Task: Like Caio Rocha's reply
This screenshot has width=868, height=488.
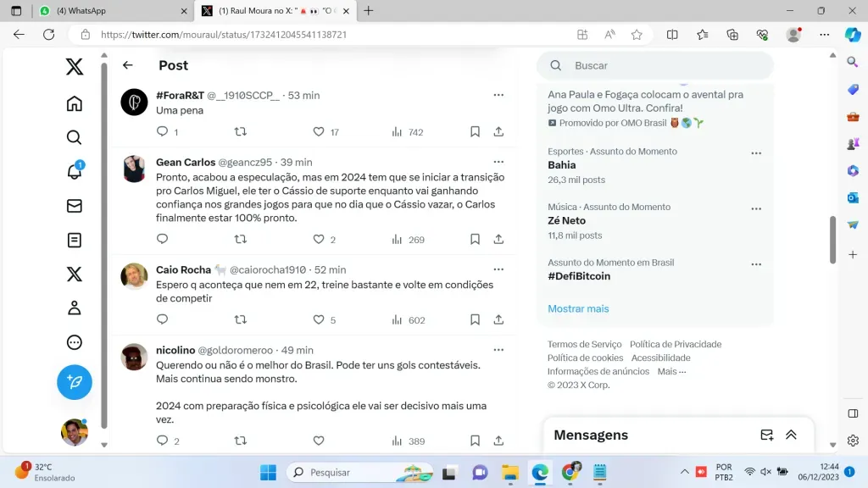Action: click(319, 320)
